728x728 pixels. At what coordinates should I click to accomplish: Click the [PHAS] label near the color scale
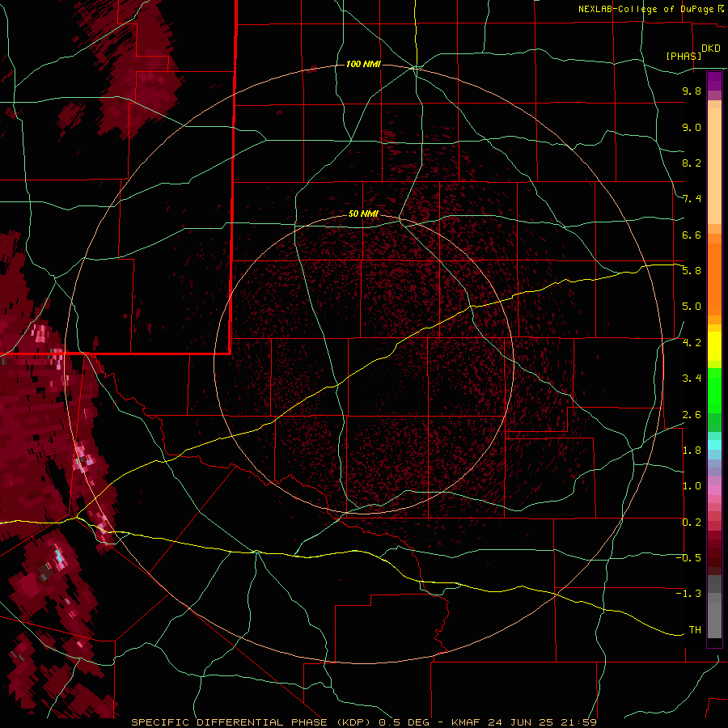click(x=684, y=56)
